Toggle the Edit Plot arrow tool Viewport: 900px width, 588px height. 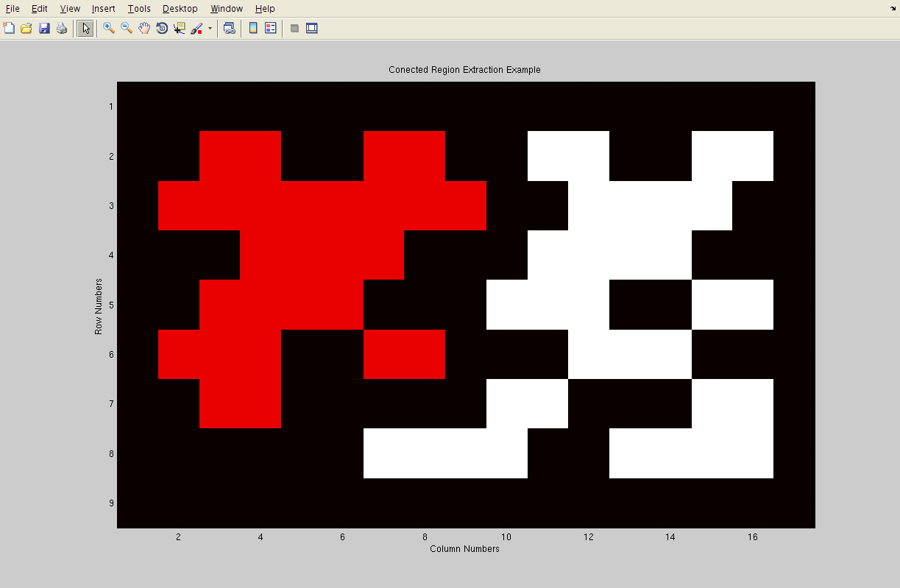tap(85, 29)
